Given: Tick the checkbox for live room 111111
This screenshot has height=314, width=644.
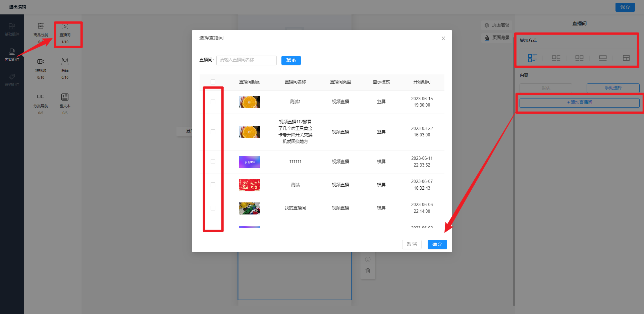Looking at the screenshot, I should click(213, 162).
